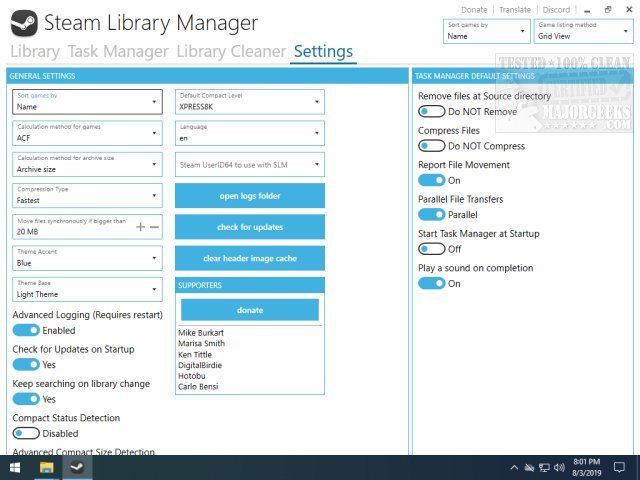Open general settings Sort games by dropdown
Screen dimensions: 640x480
(87, 102)
